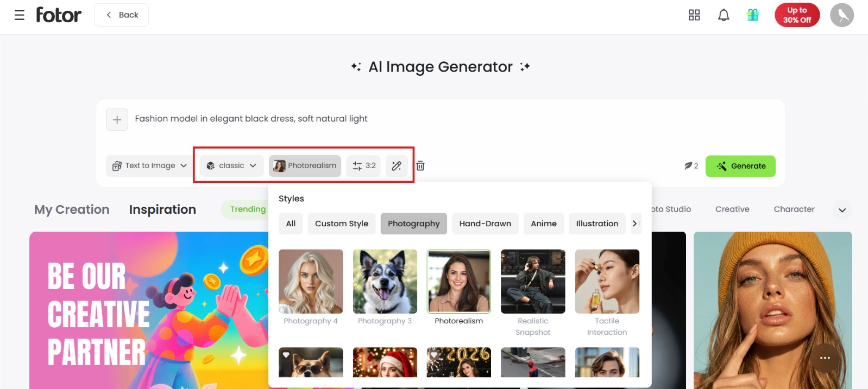Open the woman in beanie inspiration image
868x389 pixels.
[772, 310]
